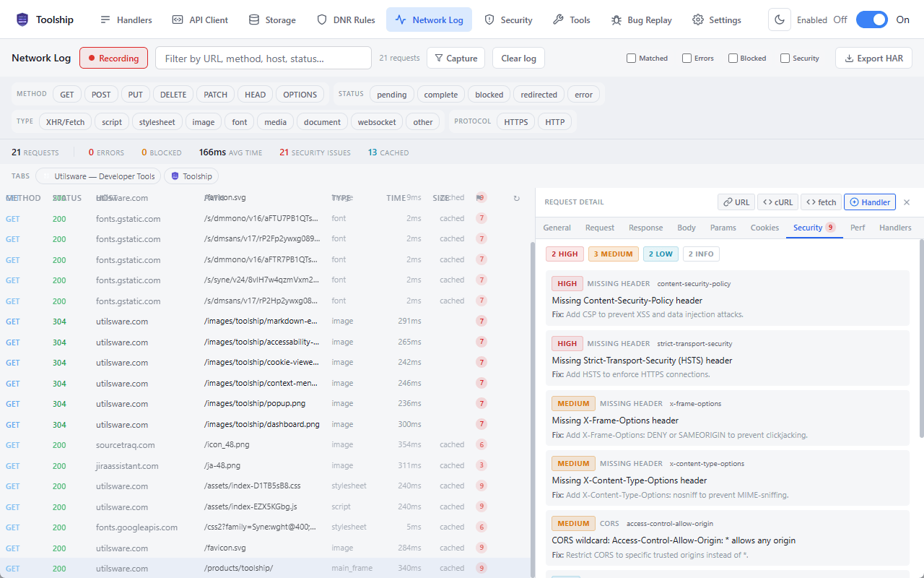Select the jiraassistant.com /ja-48.png request
The height and width of the screenshot is (578, 924).
266,466
